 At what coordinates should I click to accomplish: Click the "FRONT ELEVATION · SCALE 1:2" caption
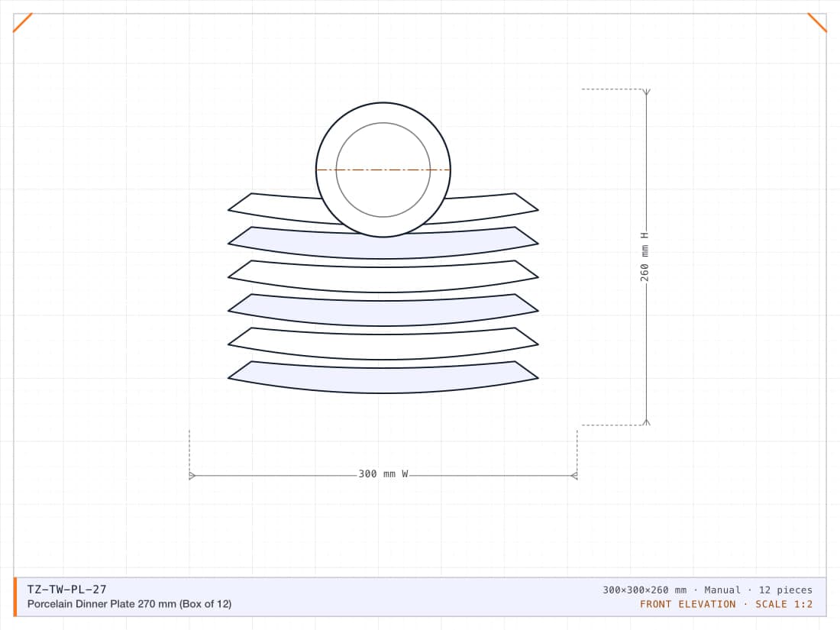pos(726,604)
